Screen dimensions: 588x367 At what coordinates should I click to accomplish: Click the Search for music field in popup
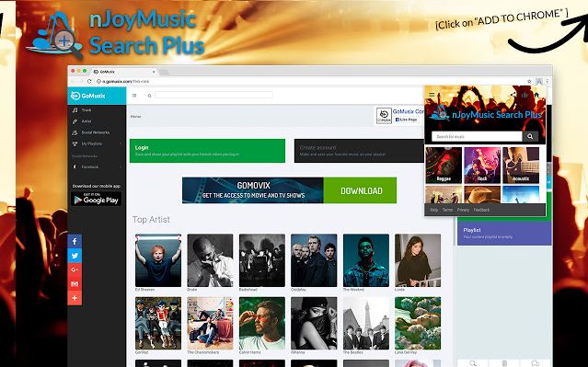click(x=477, y=136)
